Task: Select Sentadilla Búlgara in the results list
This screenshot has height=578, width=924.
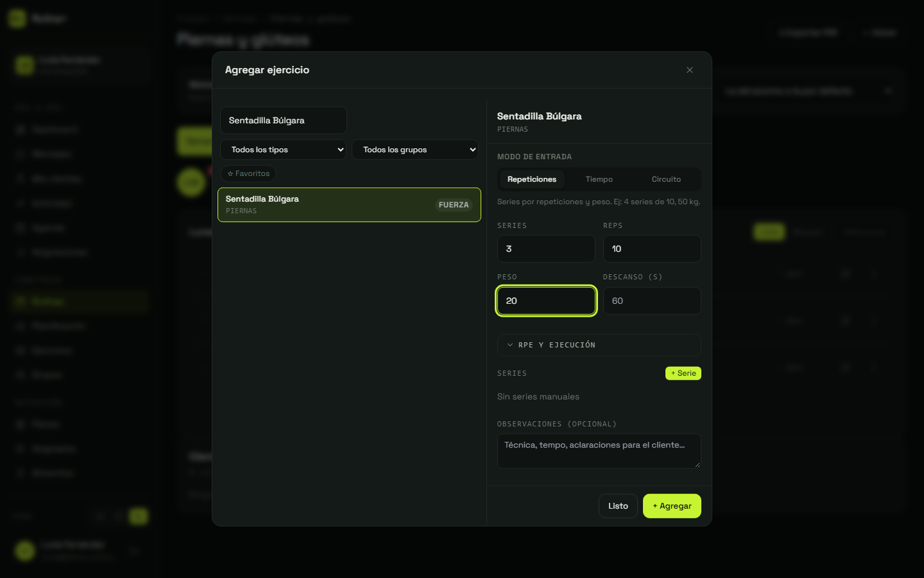Action: 349,205
